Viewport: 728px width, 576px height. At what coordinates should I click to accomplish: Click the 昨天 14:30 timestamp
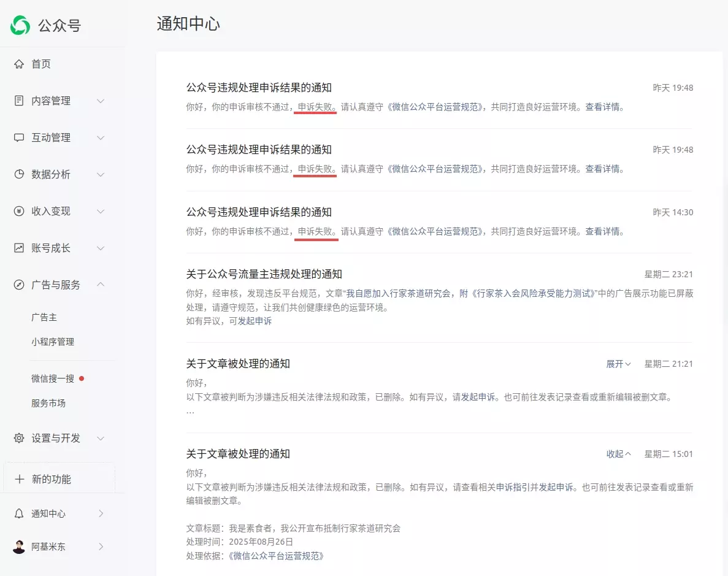[673, 212]
